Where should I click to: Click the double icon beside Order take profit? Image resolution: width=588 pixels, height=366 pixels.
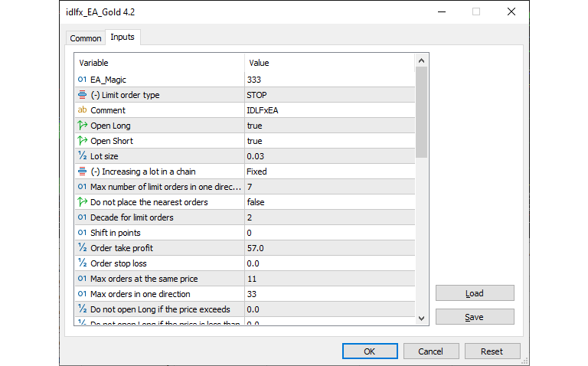[82, 248]
